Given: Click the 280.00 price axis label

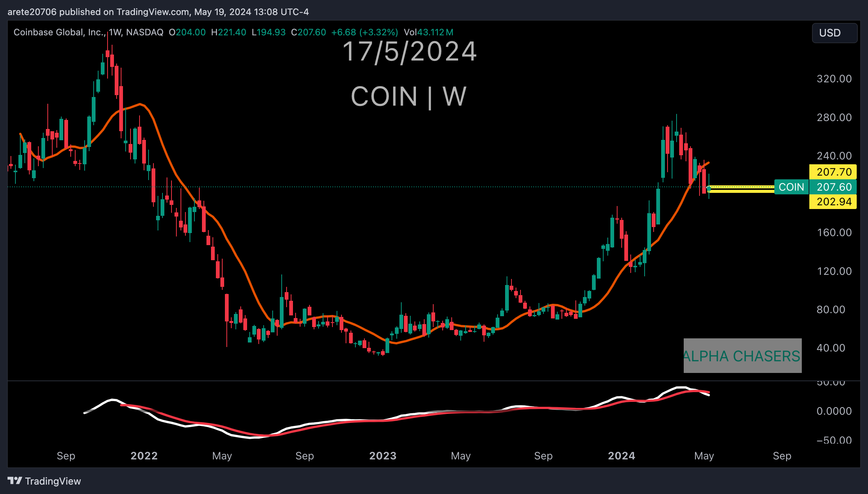Looking at the screenshot, I should [x=834, y=118].
